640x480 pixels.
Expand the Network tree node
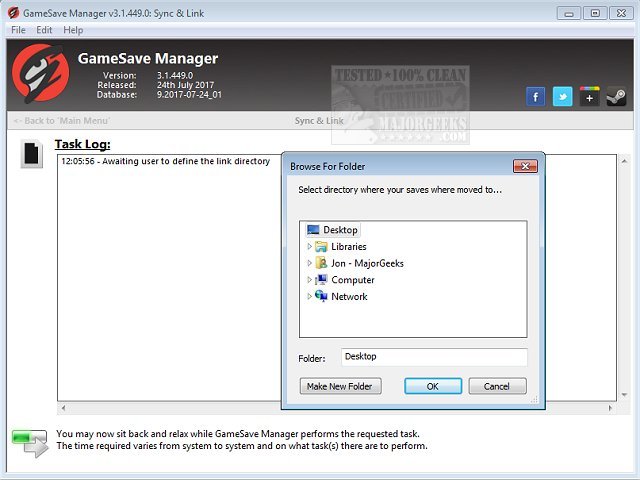(309, 296)
